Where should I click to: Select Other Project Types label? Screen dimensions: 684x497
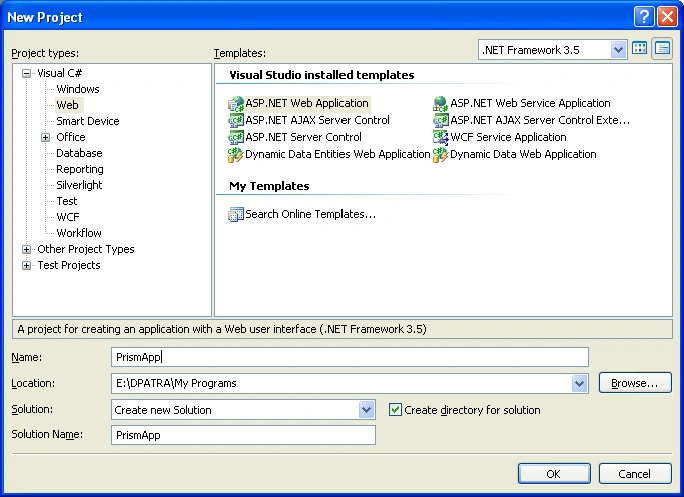pos(86,249)
